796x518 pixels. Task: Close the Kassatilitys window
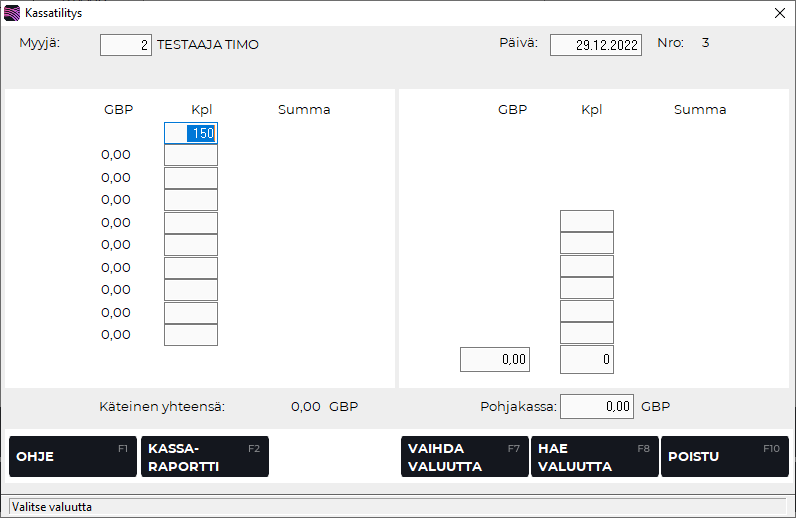tap(779, 13)
